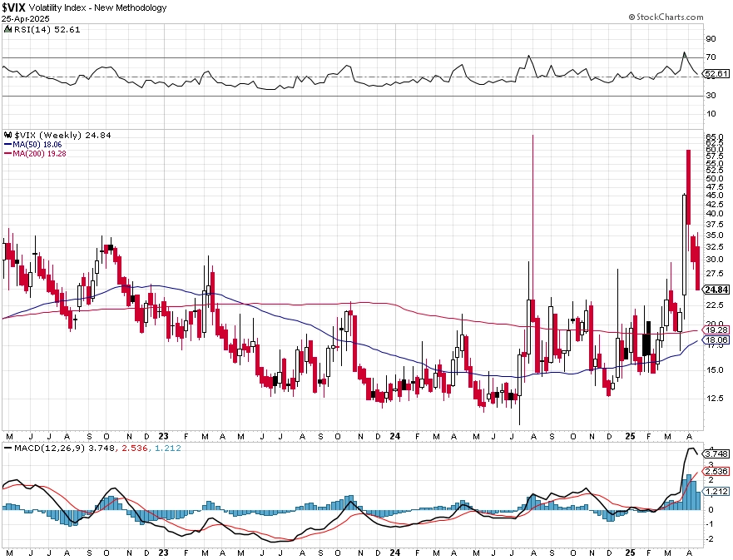The image size is (733, 560).
Task: Click the 1.212 histogram value tag
Action: [x=716, y=491]
